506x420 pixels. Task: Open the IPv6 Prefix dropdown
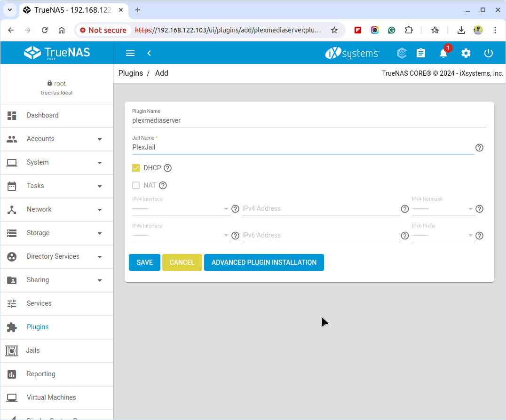(443, 235)
